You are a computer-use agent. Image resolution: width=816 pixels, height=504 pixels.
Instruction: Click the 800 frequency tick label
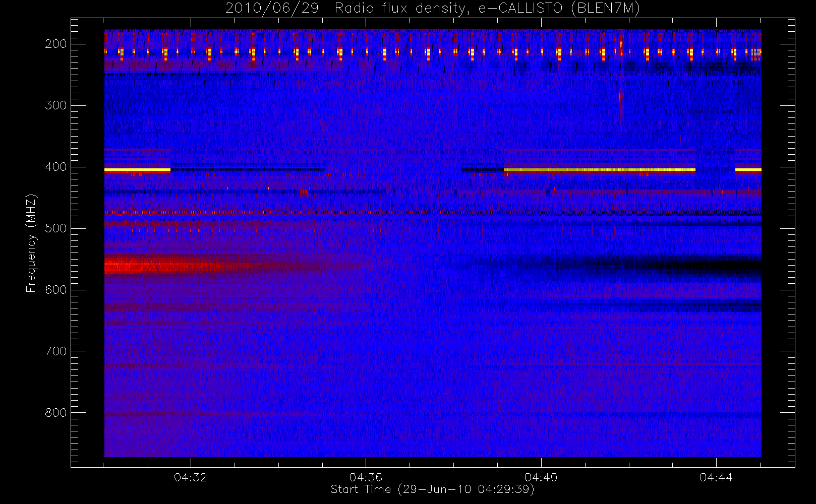56,413
